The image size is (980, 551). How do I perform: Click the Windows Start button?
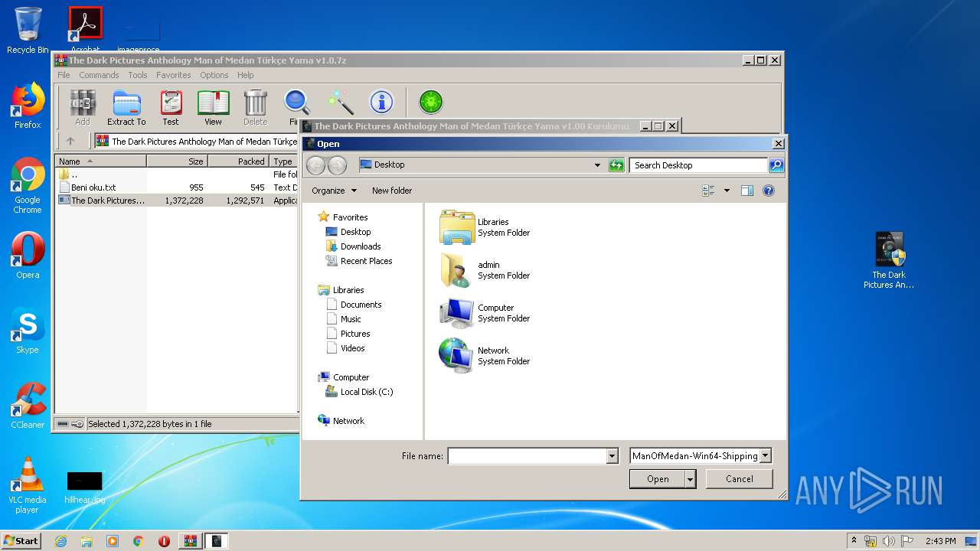tap(21, 540)
